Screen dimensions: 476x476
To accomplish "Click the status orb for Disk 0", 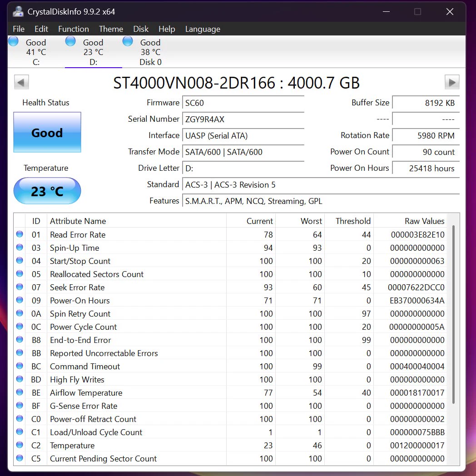I will pos(128,41).
